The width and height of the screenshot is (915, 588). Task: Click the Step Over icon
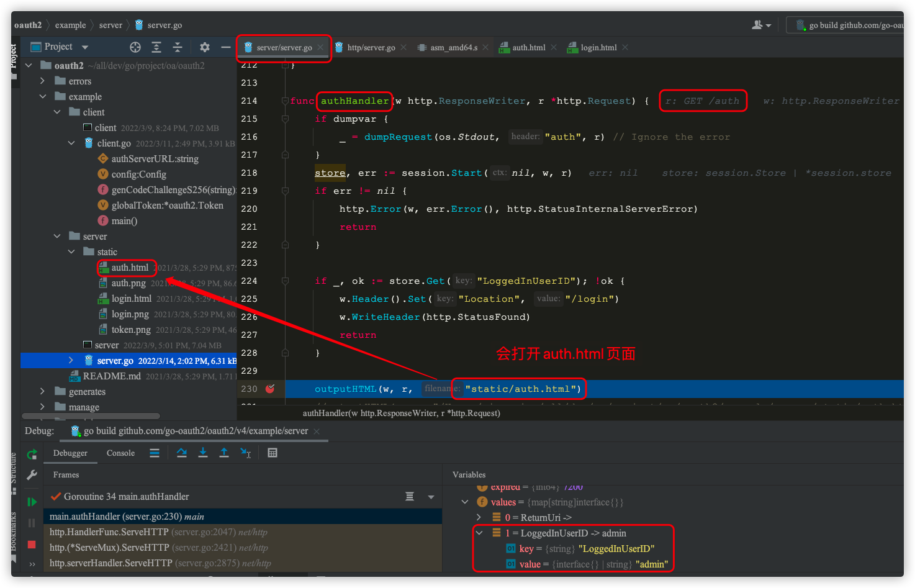pos(182,453)
